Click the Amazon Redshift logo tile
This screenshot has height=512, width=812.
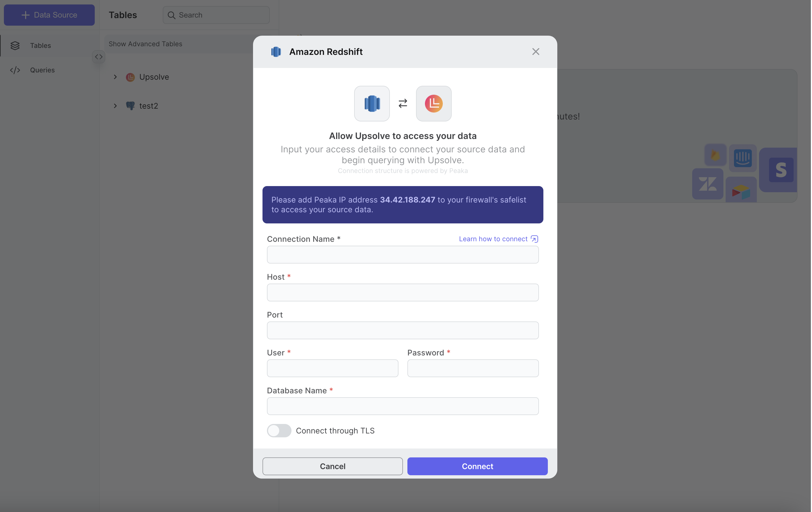pyautogui.click(x=372, y=103)
